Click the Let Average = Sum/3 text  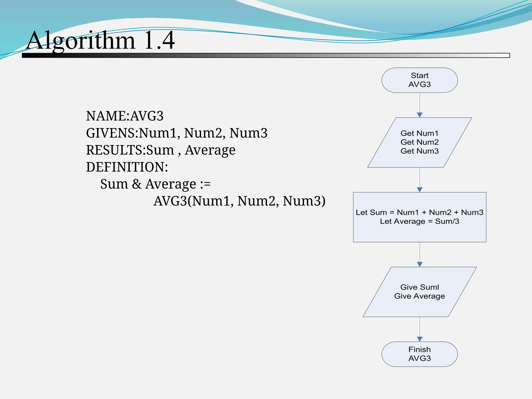419,221
